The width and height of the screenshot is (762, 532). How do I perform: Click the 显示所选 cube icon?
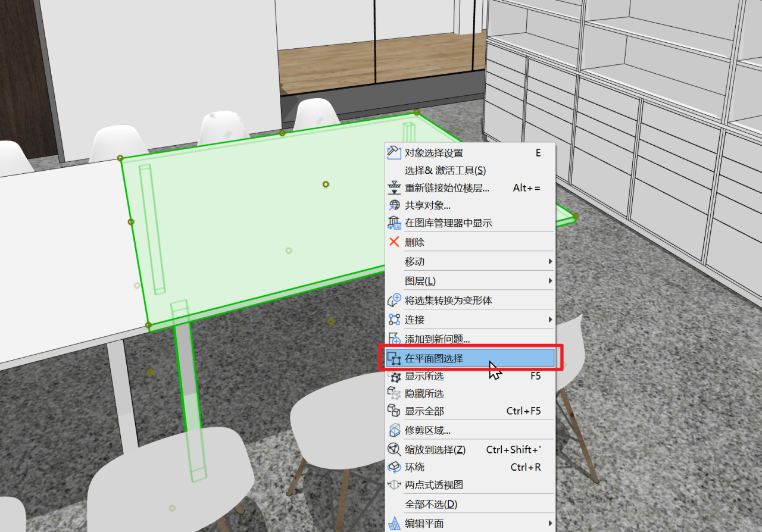coord(394,375)
